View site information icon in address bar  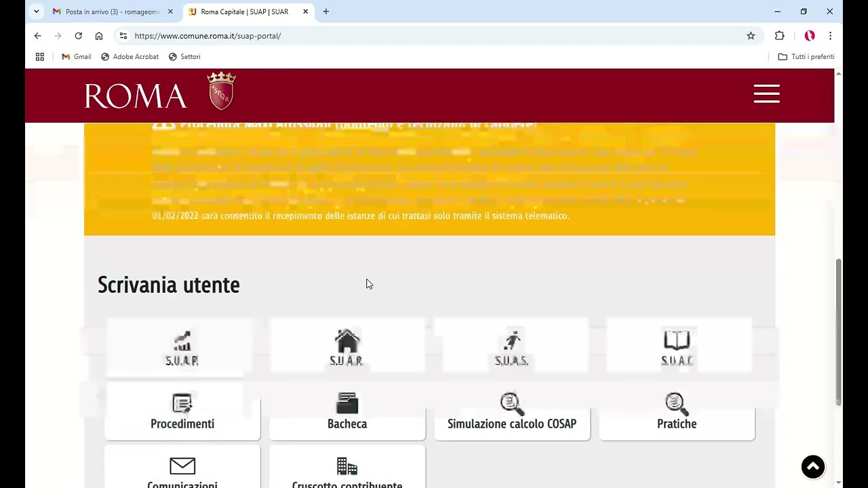pyautogui.click(x=123, y=36)
